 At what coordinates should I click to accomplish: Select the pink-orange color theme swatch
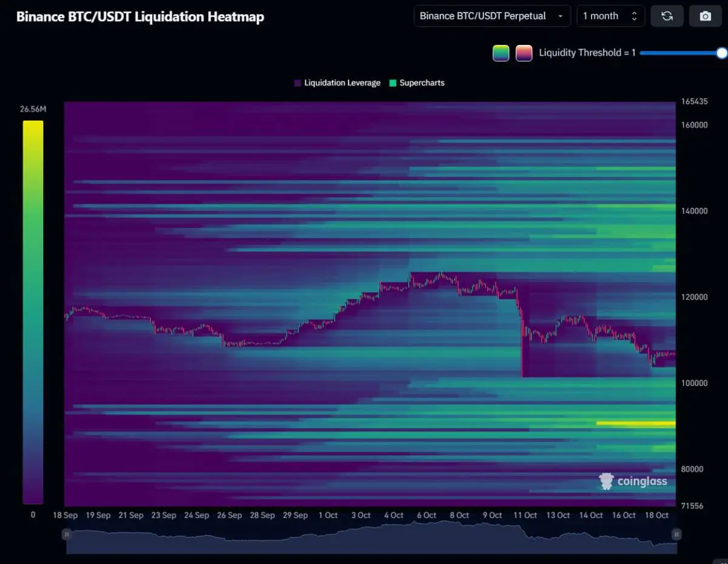pyautogui.click(x=524, y=53)
